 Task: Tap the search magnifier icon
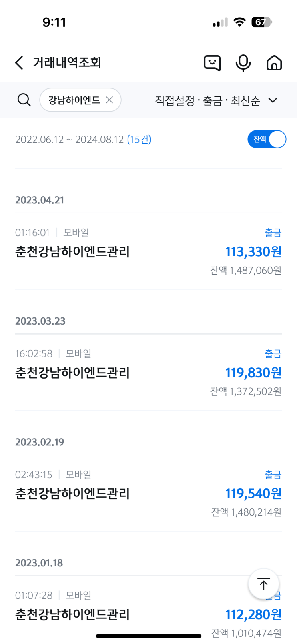(24, 100)
